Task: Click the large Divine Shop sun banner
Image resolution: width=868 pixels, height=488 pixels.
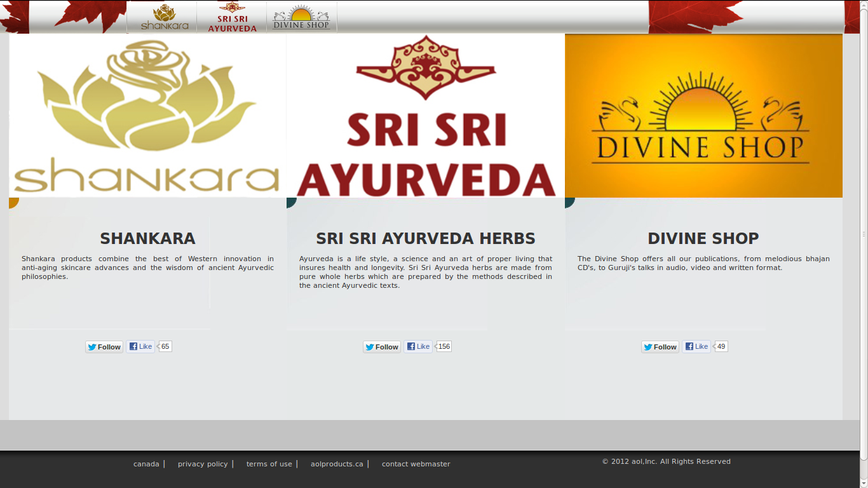Action: pos(703,116)
